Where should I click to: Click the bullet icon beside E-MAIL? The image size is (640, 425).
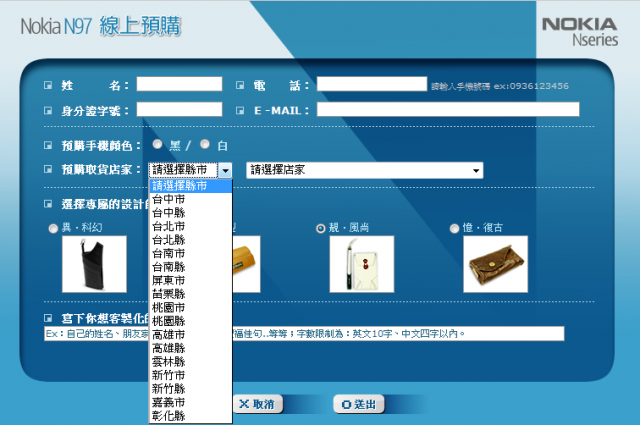click(x=240, y=110)
